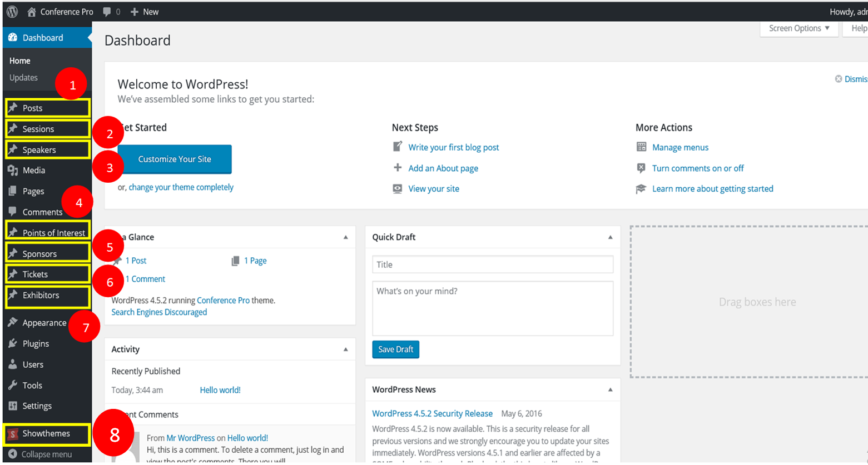Open the Help tab at top right
This screenshot has height=465, width=868.
click(x=856, y=28)
